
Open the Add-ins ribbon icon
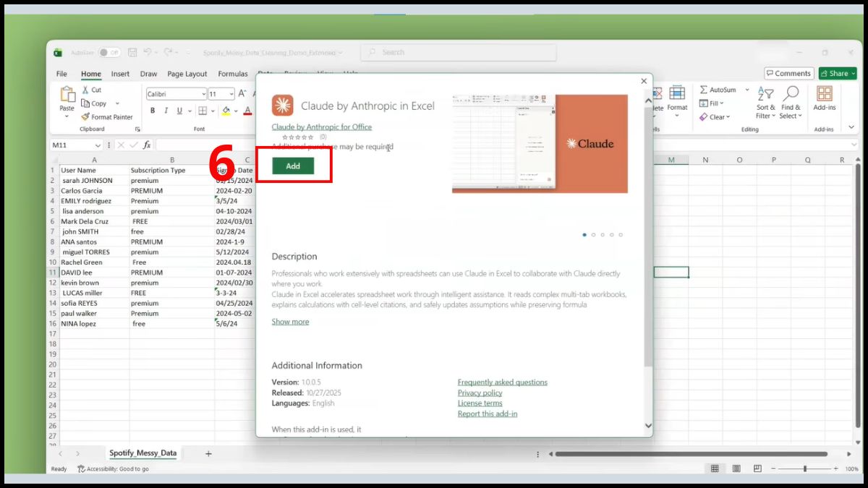point(824,93)
